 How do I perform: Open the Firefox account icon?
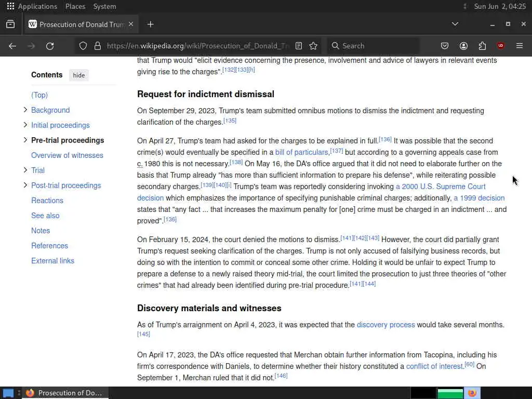pos(463,46)
